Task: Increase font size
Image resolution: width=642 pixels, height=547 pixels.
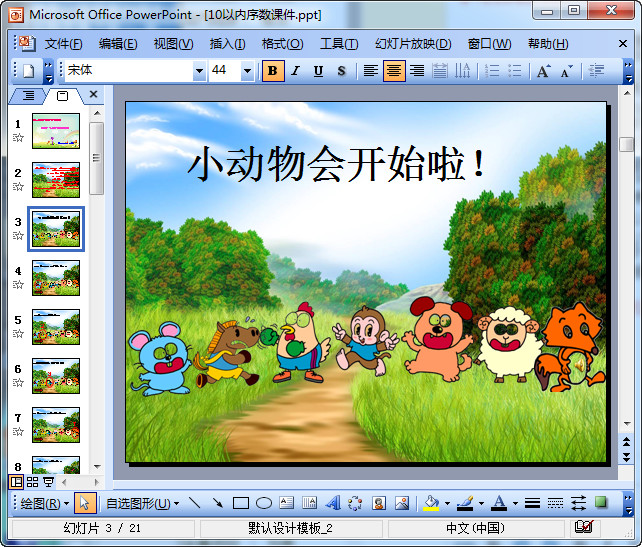Action: click(543, 71)
